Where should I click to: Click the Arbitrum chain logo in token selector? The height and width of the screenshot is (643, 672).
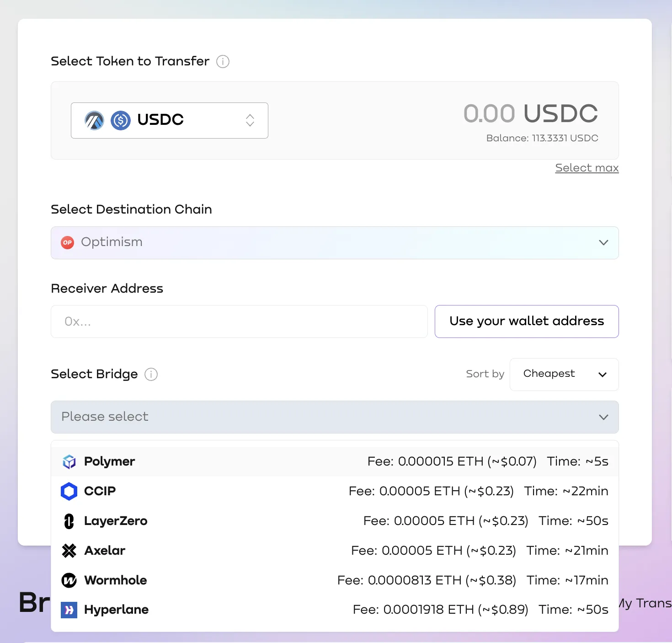point(94,120)
